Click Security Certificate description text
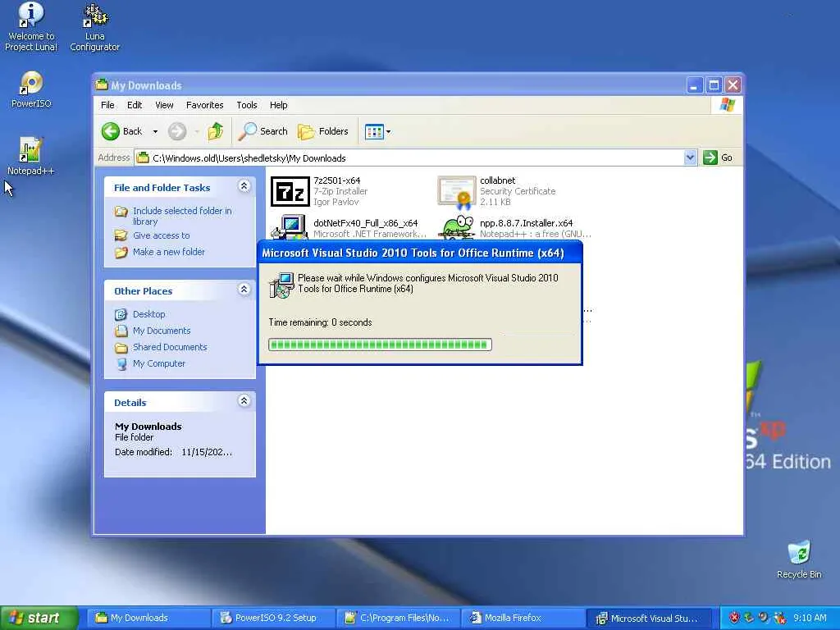Viewport: 840px width, 630px height. click(x=518, y=191)
